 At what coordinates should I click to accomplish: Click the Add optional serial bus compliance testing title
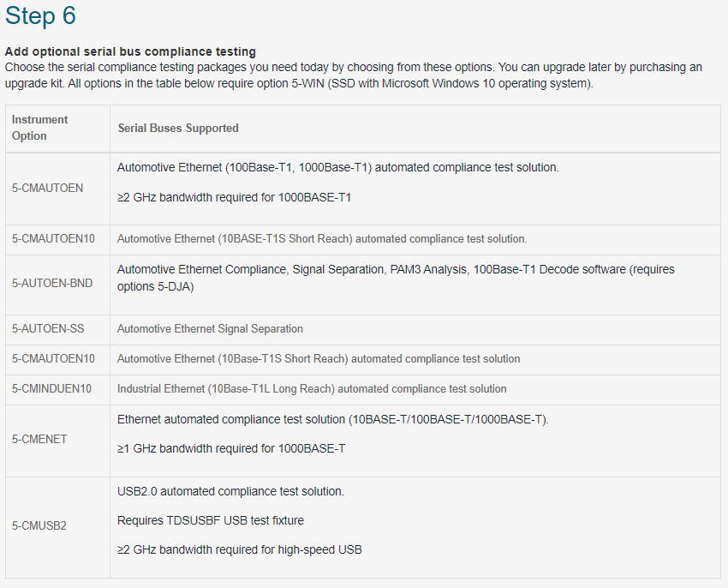[130, 51]
